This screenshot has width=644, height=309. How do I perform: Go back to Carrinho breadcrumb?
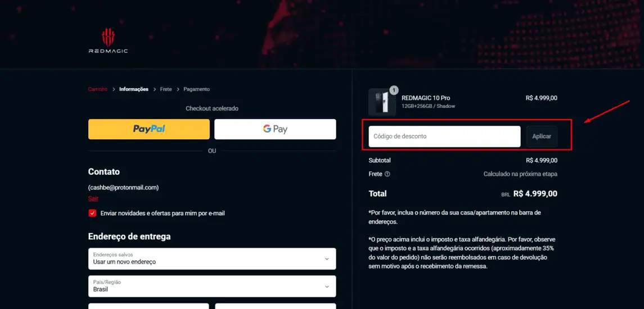point(98,89)
